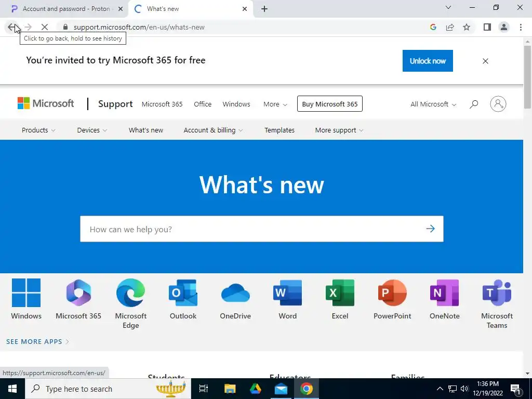The height and width of the screenshot is (399, 532).
Task: Click the Task View taskbar icon
Action: coord(204,389)
